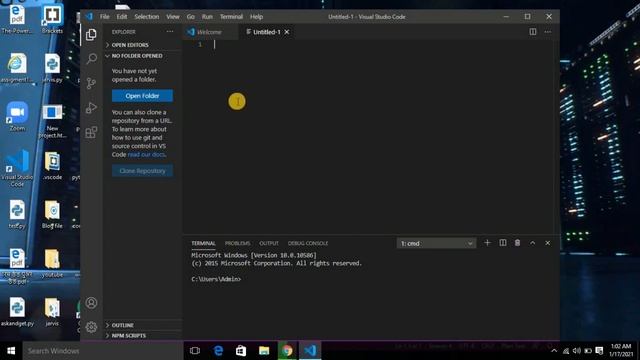Click VS Code icon on the taskbar
This screenshot has height=360, width=640.
click(310, 351)
